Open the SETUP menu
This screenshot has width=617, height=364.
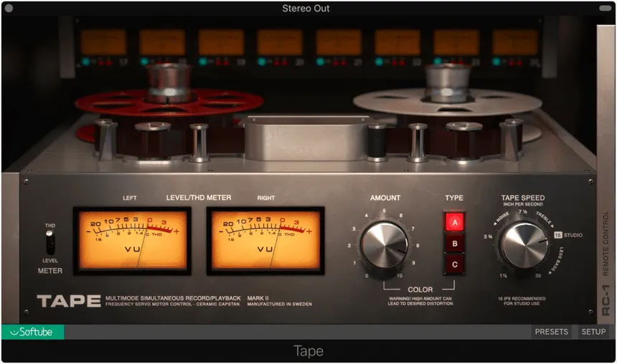(x=593, y=332)
